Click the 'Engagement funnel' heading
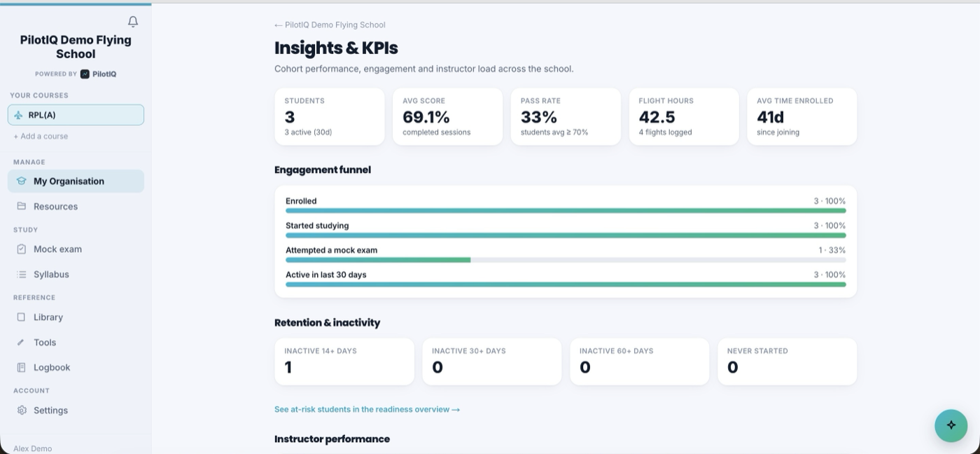The height and width of the screenshot is (454, 980). (x=323, y=170)
